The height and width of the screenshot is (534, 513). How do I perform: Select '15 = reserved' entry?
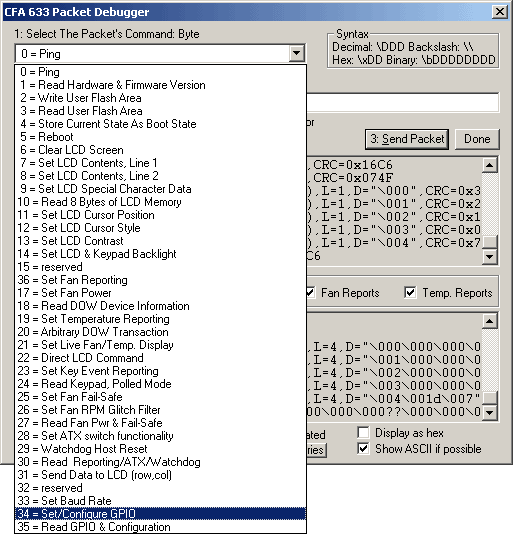(x=160, y=267)
